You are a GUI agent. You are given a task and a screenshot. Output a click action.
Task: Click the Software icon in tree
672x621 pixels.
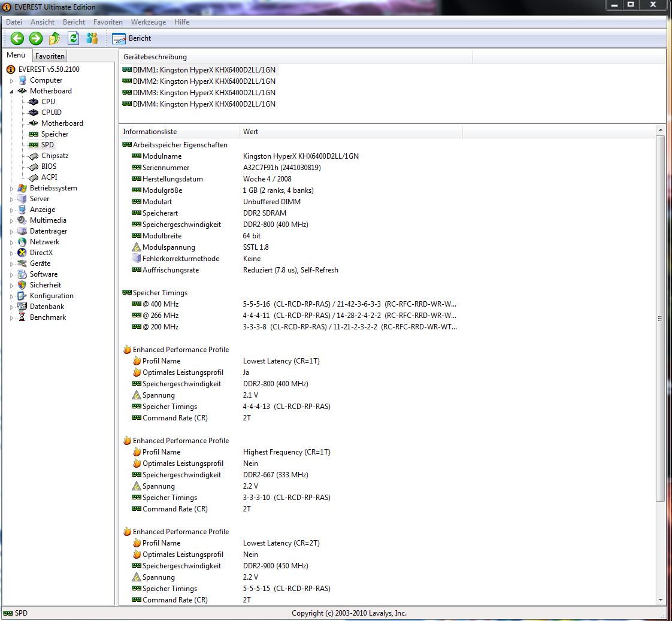pyautogui.click(x=22, y=274)
